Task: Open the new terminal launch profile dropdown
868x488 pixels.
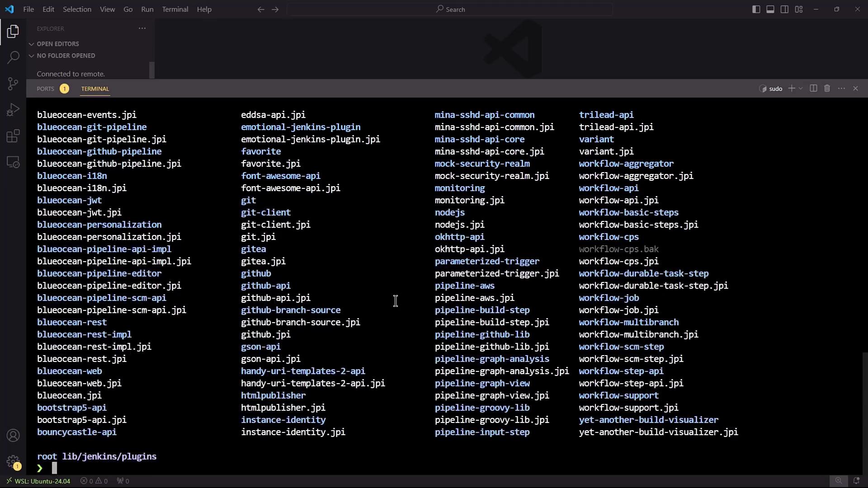Action: tap(801, 89)
